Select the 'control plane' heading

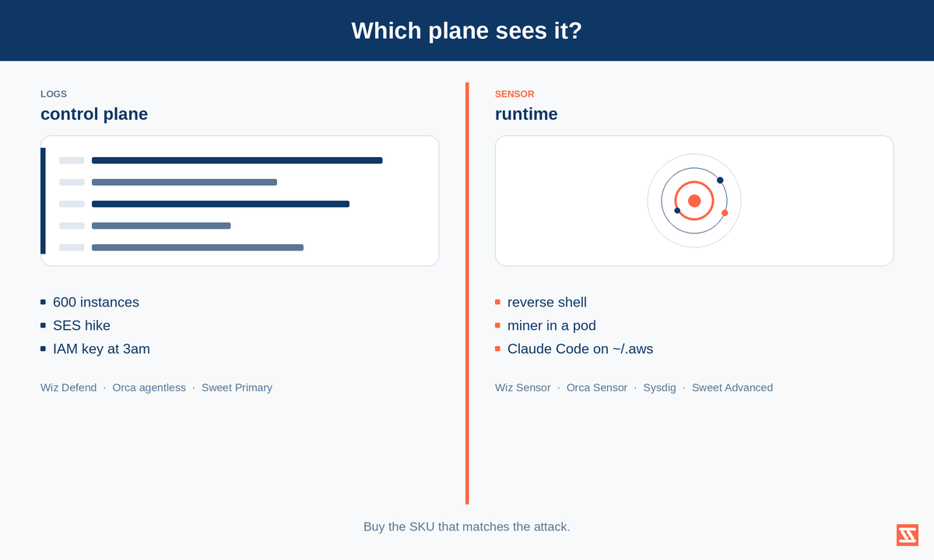[94, 114]
